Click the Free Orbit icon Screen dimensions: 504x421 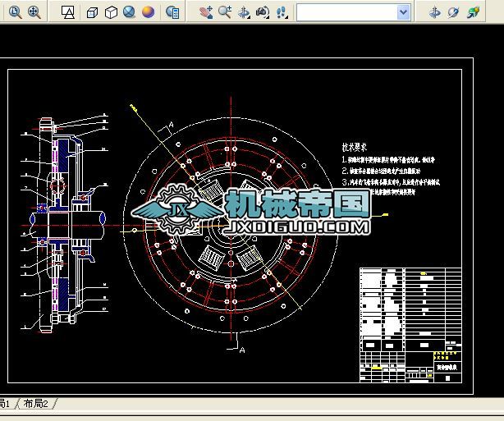tap(454, 12)
